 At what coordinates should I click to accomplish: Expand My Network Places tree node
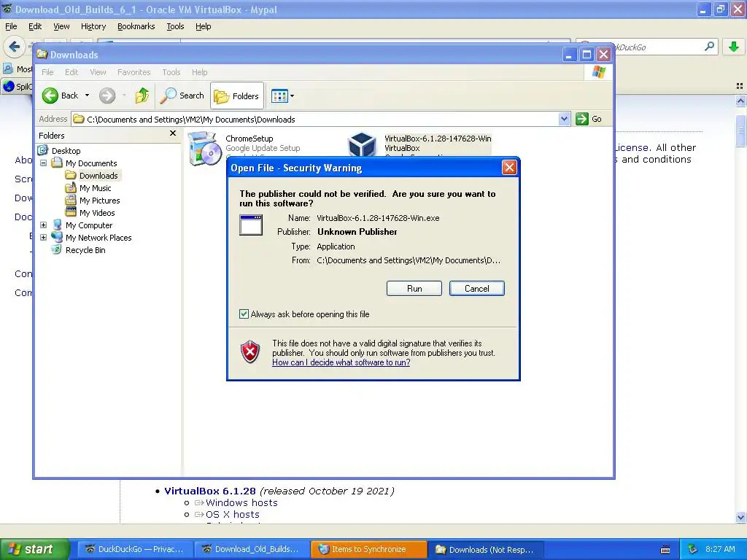coord(43,238)
